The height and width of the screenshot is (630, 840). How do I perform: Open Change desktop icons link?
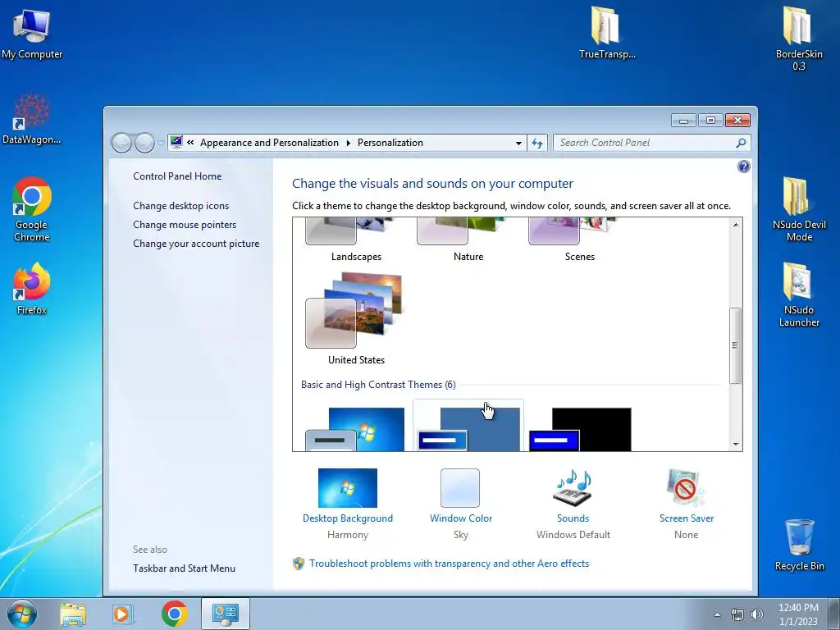tap(181, 206)
